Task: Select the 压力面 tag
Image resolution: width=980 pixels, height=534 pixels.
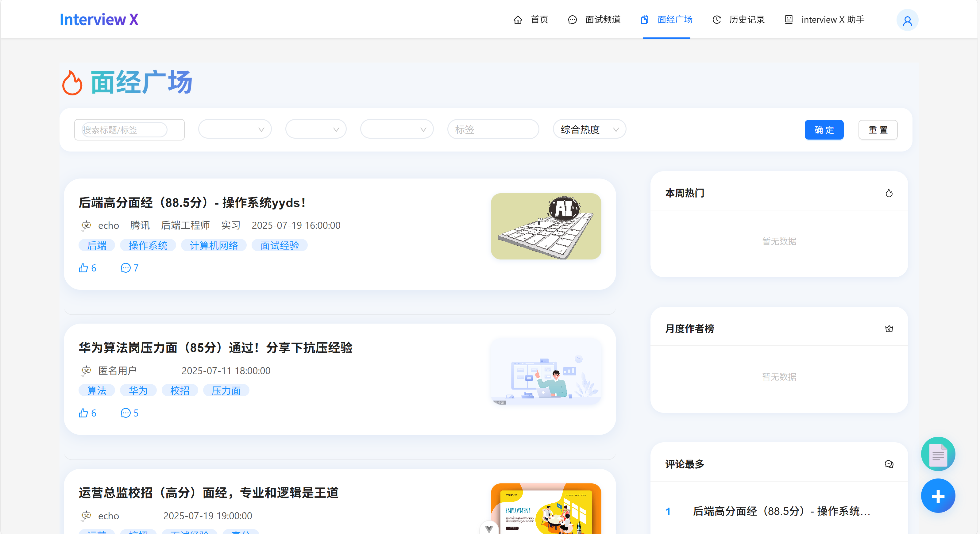Action: pyautogui.click(x=226, y=390)
